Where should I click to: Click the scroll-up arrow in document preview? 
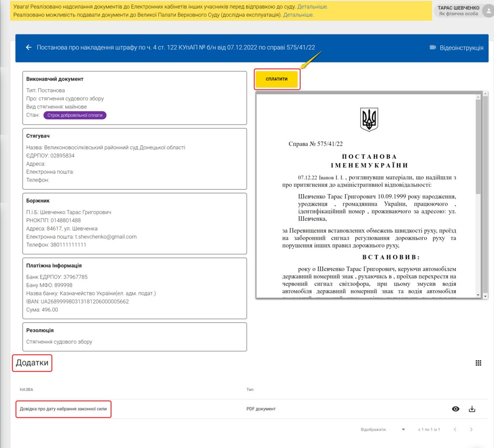478,94
